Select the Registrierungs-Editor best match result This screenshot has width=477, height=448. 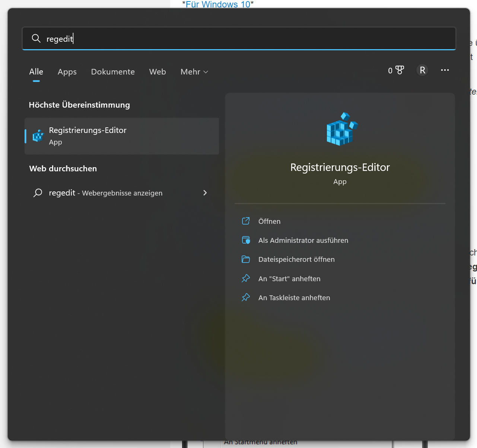pyautogui.click(x=122, y=136)
